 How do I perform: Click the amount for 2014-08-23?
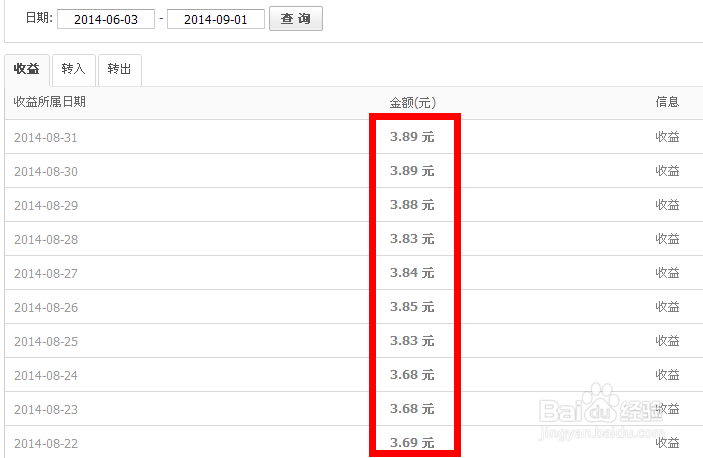[412, 409]
